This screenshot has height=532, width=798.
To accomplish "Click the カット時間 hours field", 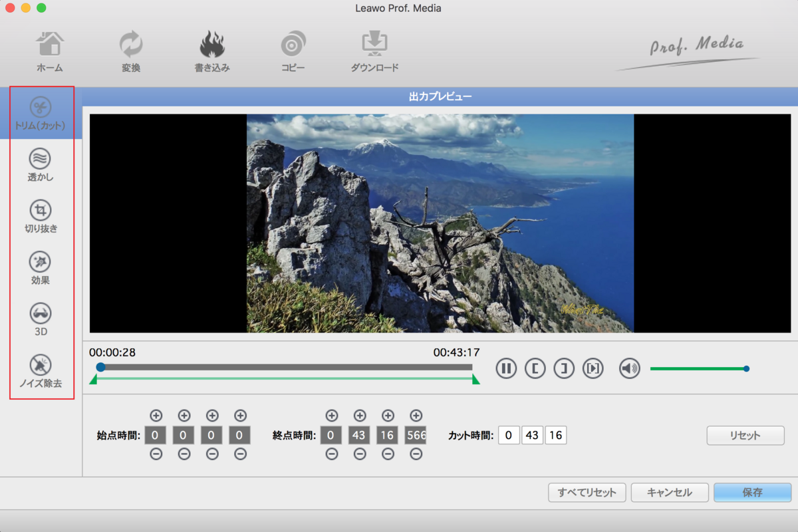I will pos(509,436).
